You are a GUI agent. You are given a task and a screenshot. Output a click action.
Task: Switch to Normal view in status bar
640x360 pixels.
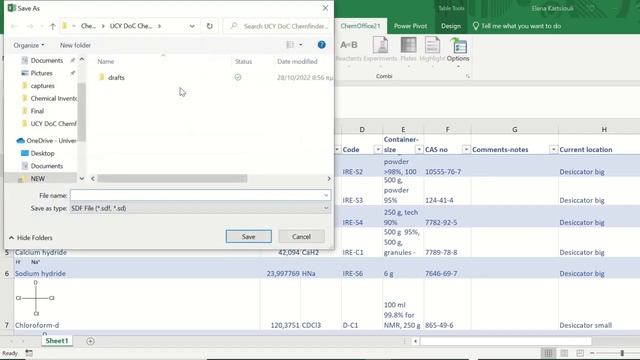pos(548,353)
